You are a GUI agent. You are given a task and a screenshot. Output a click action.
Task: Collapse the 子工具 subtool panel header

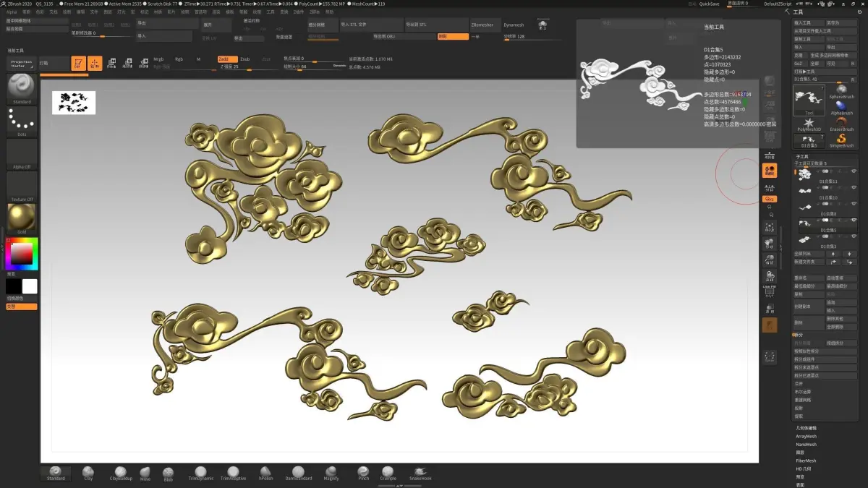pyautogui.click(x=802, y=156)
